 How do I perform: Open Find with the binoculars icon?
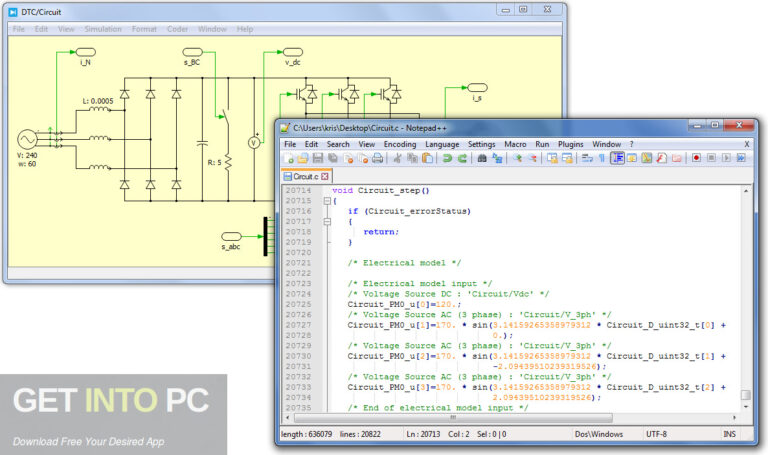(482, 158)
